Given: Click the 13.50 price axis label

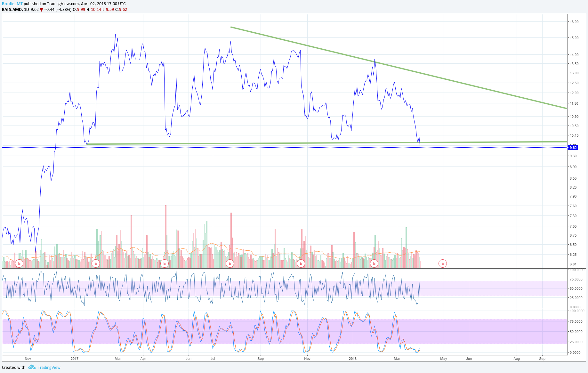Looking at the screenshot, I should click(x=574, y=64).
